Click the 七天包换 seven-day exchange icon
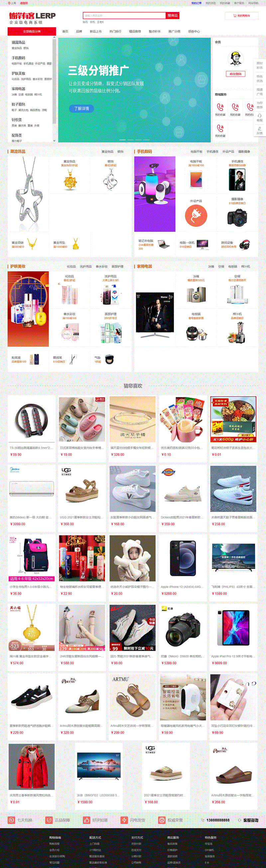This screenshot has width=266, height=868. (11, 820)
